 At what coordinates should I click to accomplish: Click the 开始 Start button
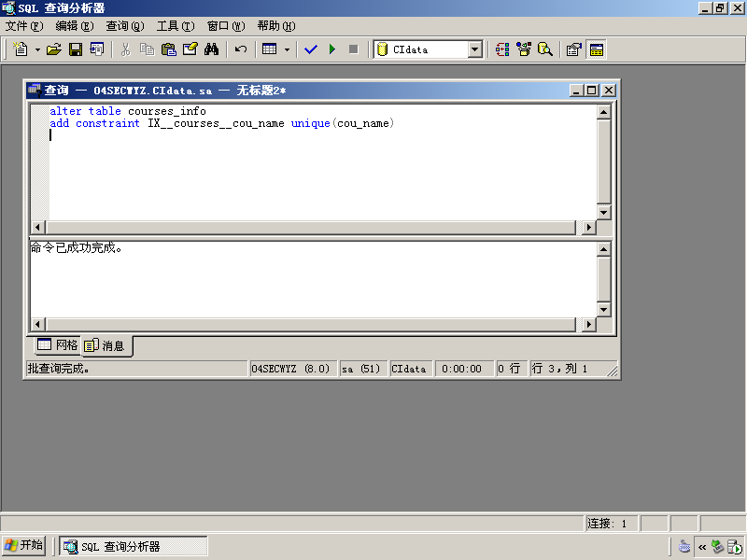pos(24,545)
